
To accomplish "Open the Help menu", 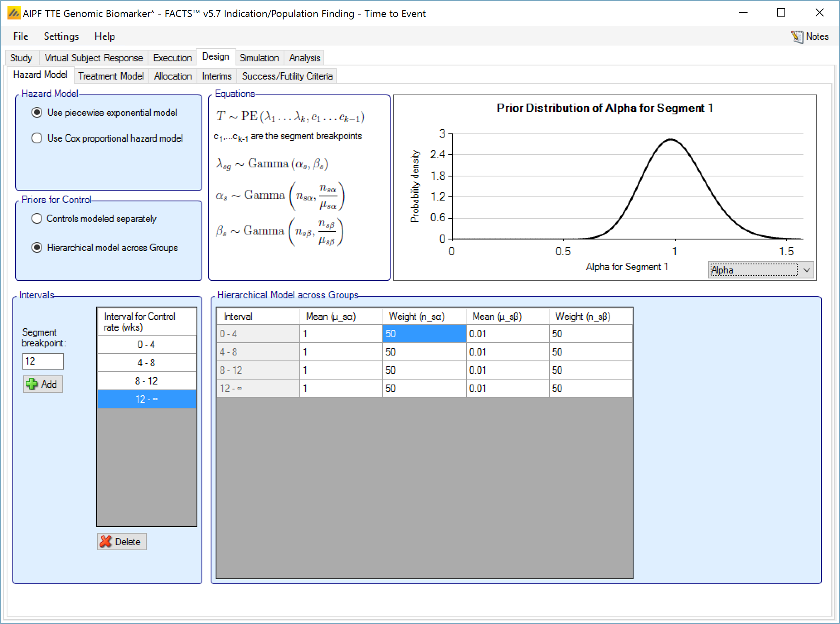I will tap(104, 36).
